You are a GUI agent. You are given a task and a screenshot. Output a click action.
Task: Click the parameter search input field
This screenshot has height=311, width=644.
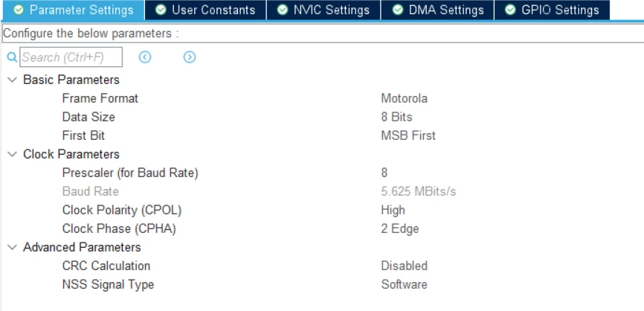[x=70, y=57]
